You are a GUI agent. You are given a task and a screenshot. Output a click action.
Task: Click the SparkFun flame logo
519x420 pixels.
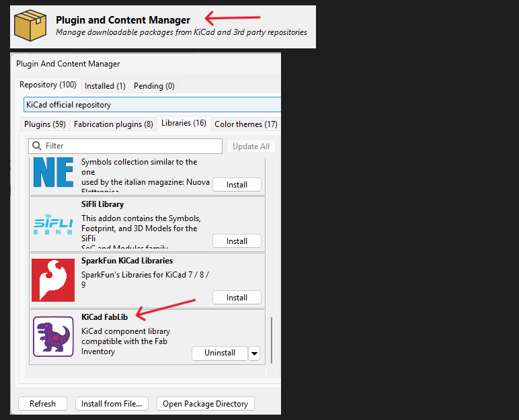click(53, 280)
